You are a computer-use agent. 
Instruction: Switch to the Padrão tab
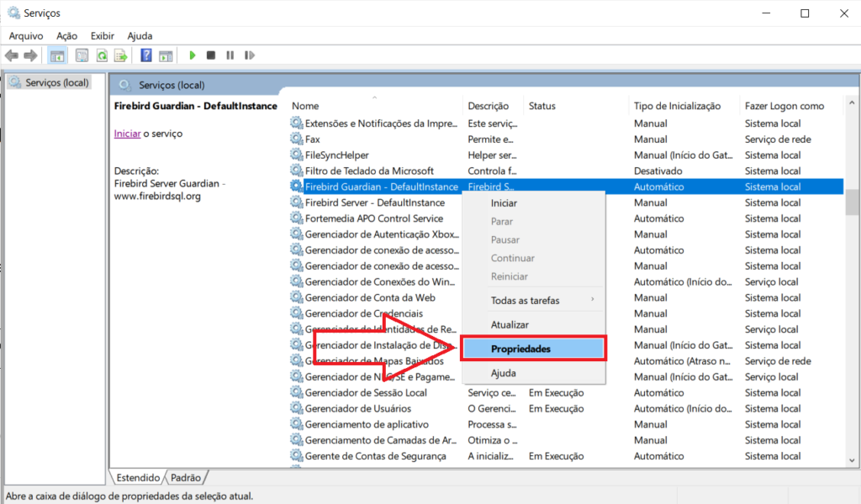click(x=186, y=477)
